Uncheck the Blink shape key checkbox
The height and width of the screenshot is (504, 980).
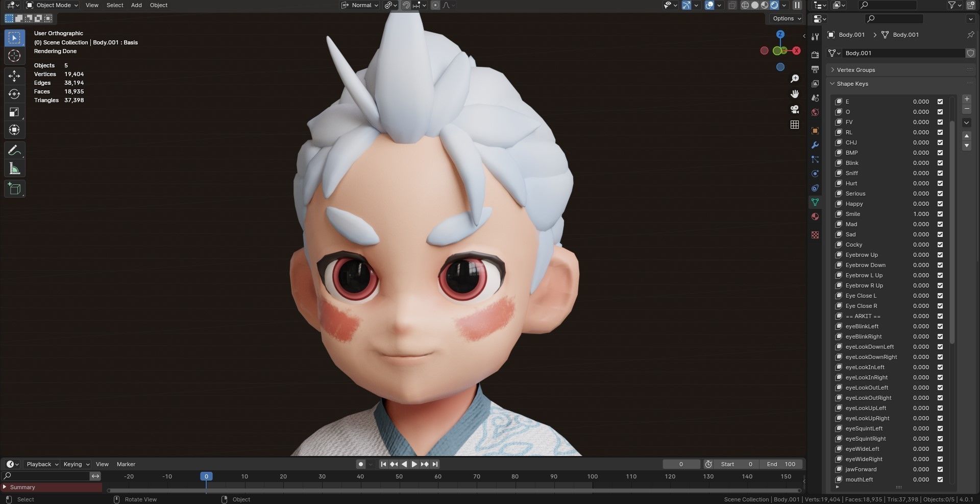click(x=940, y=163)
